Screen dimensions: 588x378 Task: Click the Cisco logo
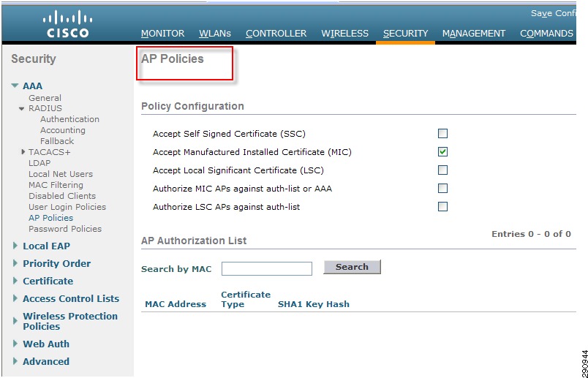(67, 23)
